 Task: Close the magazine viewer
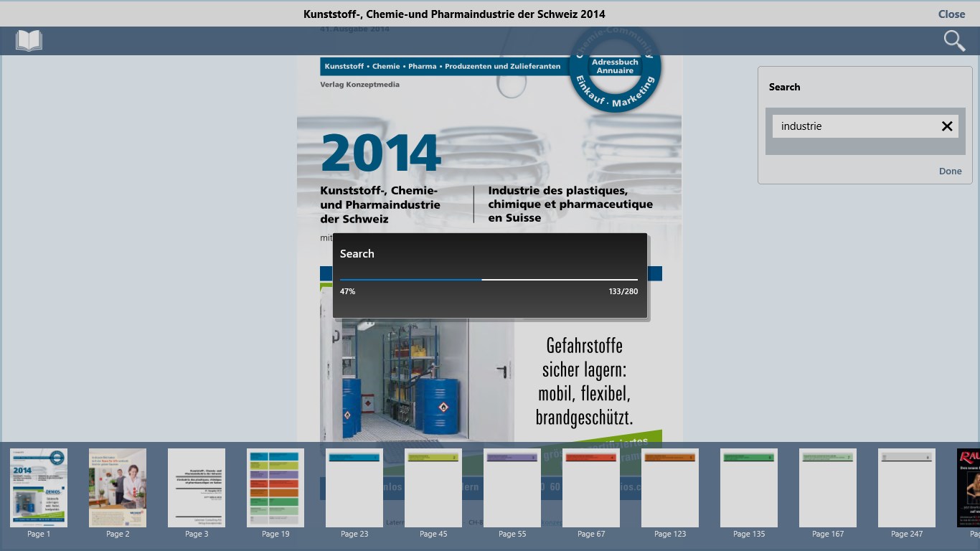[951, 14]
